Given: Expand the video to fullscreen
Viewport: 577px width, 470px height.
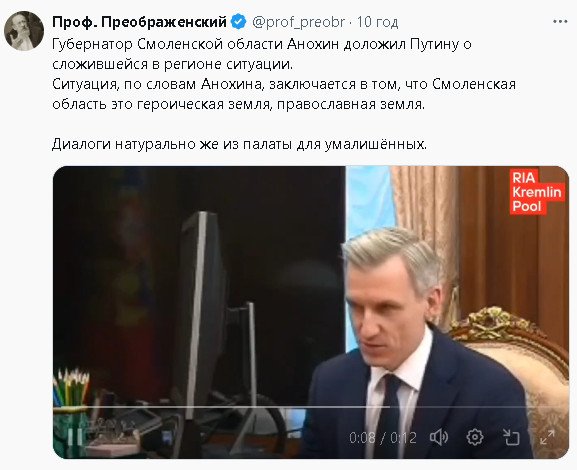Looking at the screenshot, I should [x=547, y=437].
